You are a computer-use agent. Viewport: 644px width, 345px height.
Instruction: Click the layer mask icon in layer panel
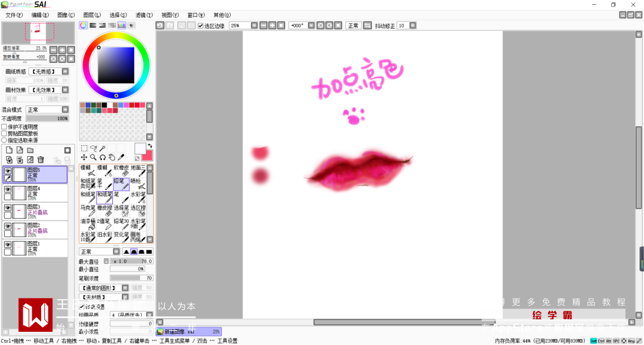pyautogui.click(x=67, y=150)
